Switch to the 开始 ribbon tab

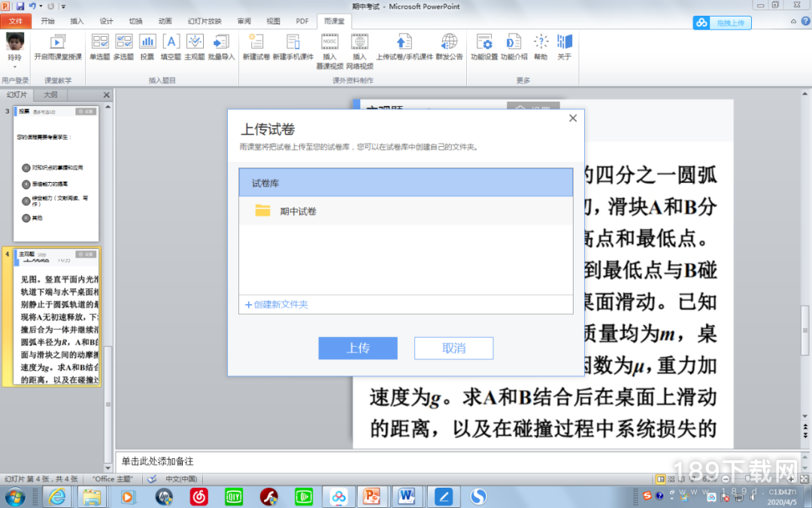(47, 21)
